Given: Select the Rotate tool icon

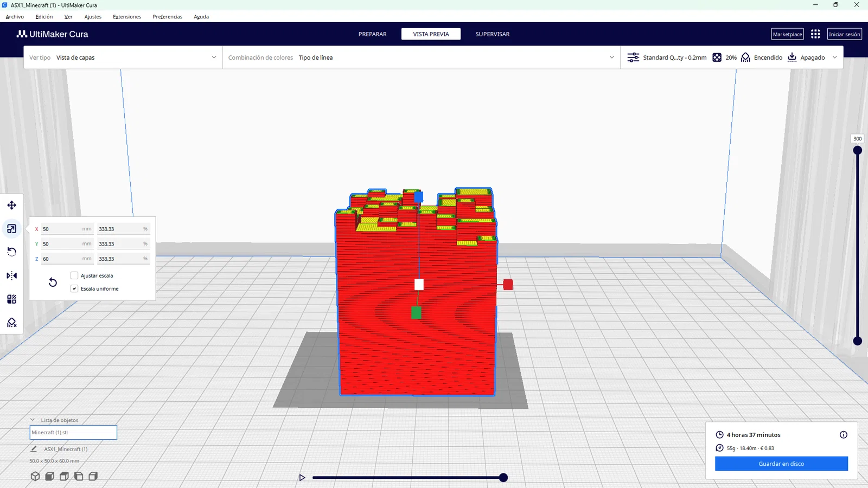Looking at the screenshot, I should [x=11, y=252].
